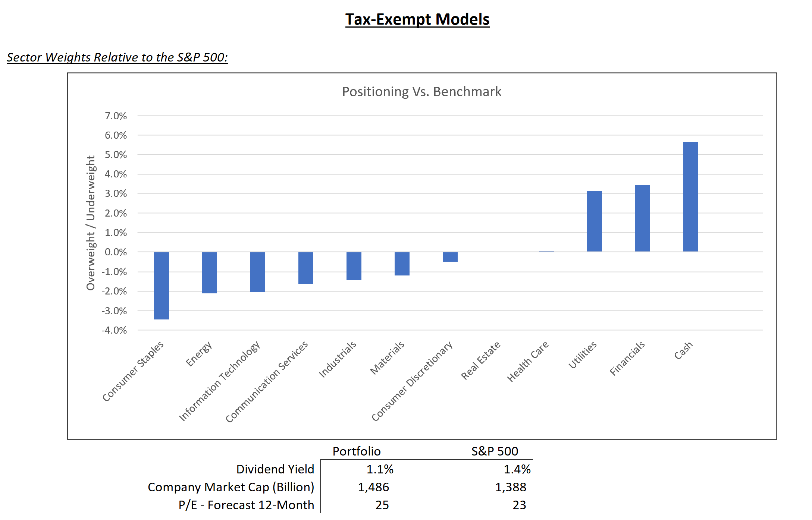The height and width of the screenshot is (520, 812).
Task: Select the S&P 500 column header
Action: coord(495,451)
